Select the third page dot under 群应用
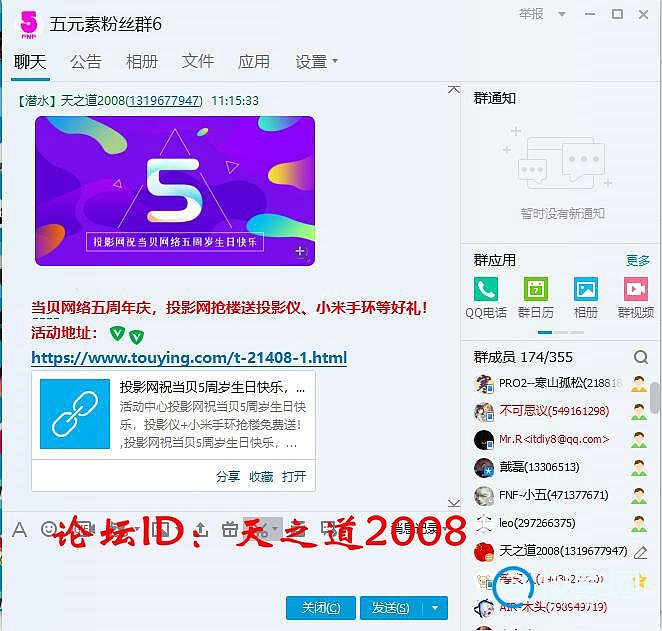Viewport: 662px width, 631px height. (577, 333)
